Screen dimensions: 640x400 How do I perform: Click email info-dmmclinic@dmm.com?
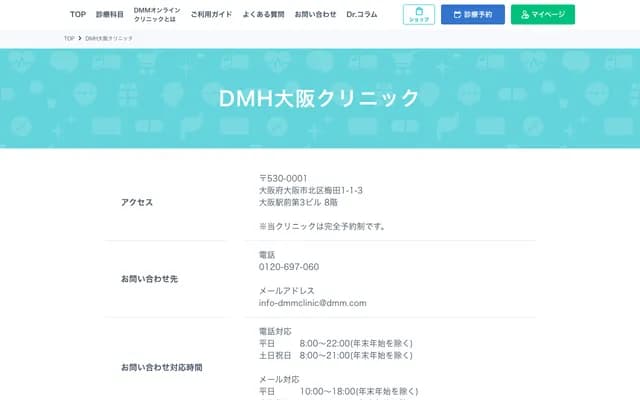coord(313,303)
